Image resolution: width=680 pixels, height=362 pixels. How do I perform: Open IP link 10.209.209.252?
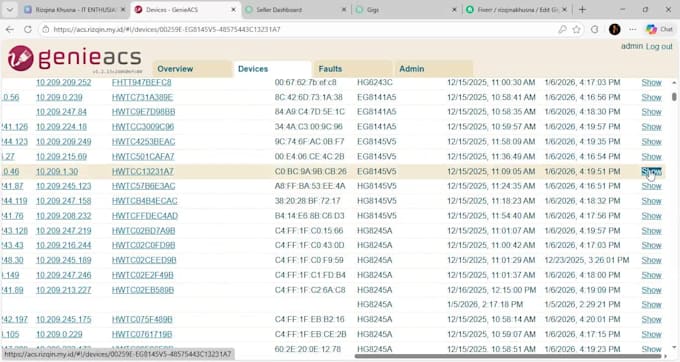(x=64, y=82)
